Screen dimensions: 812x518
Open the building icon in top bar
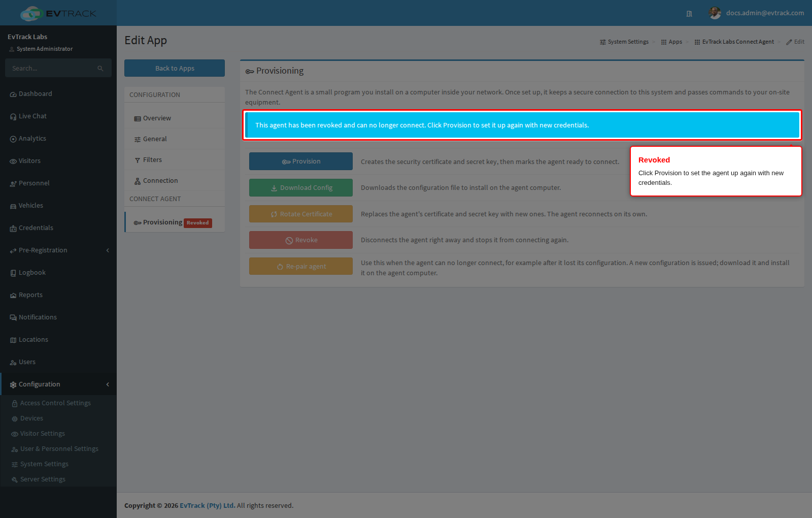pos(689,14)
